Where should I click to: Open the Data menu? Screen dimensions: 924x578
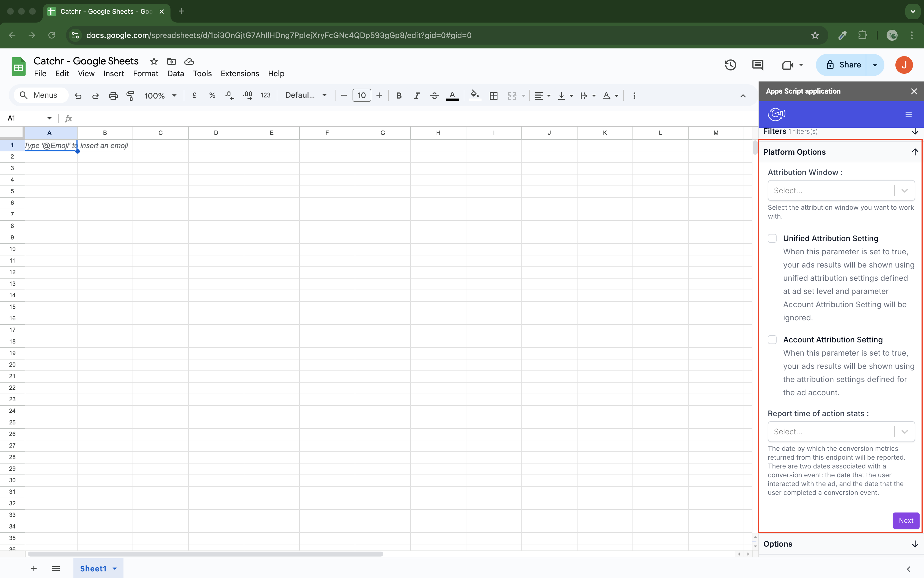pyautogui.click(x=176, y=73)
